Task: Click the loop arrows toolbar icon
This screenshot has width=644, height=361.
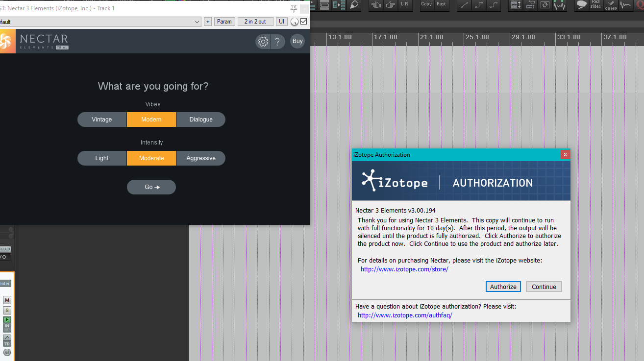Action: point(545,5)
